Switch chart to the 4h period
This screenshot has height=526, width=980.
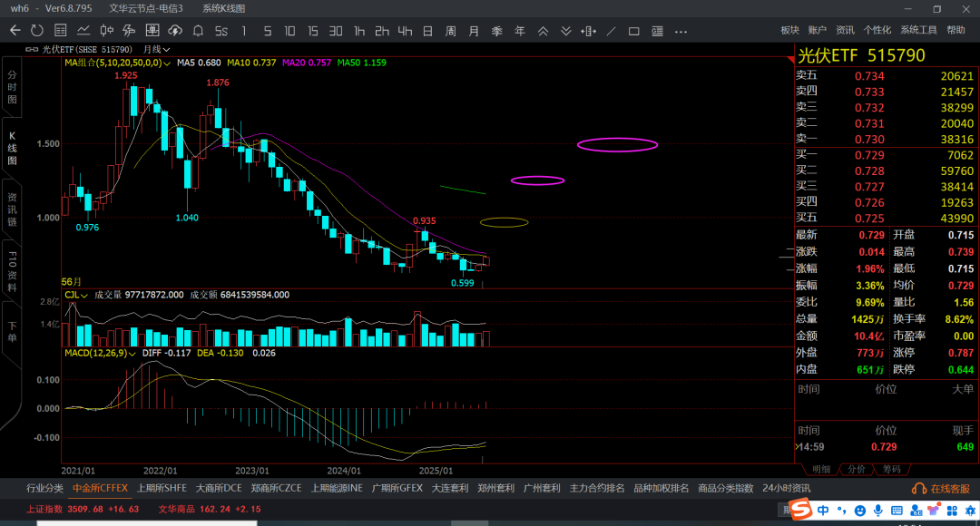point(405,31)
